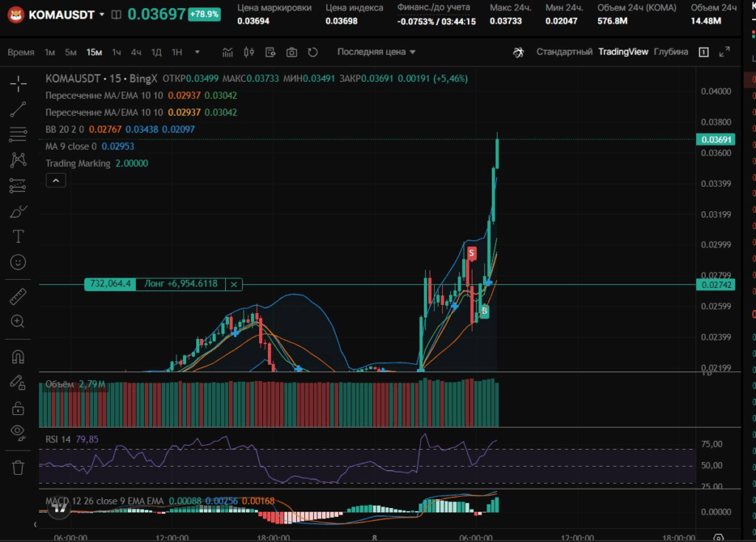Screen dimensions: 756x542
Task: Open the KOMAUSDT trading pair dropdown
Action: pyautogui.click(x=102, y=14)
